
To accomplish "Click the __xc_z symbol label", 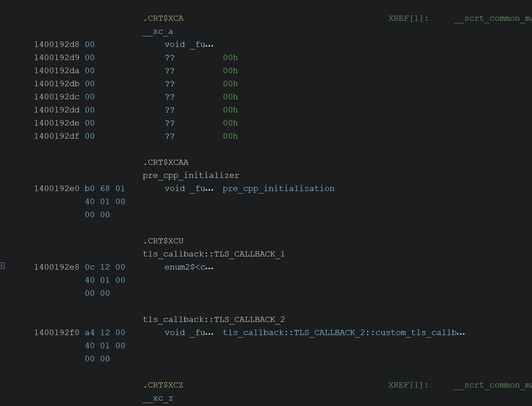I will [158, 398].
